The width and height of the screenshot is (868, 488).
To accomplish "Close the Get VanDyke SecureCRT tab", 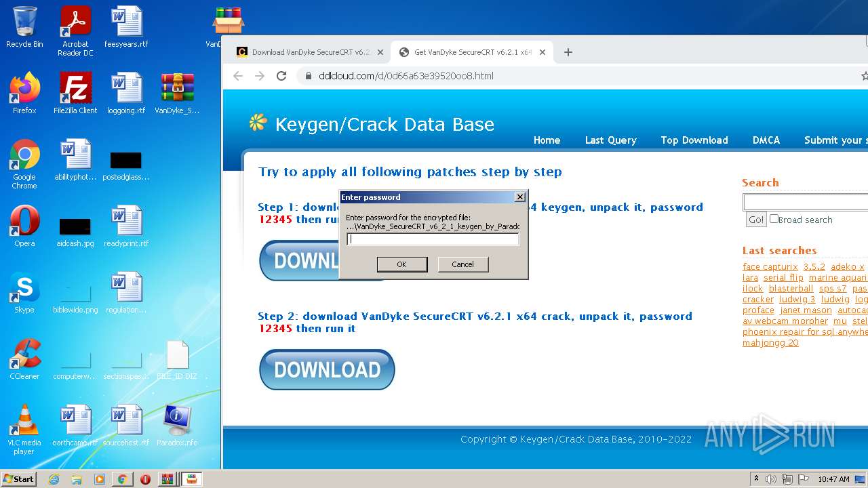I will (542, 52).
